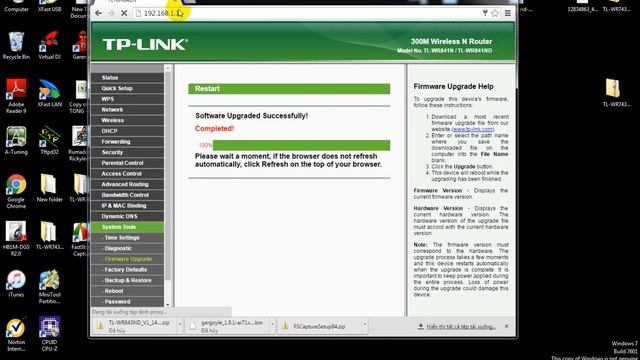Open Tftpd32 desktop icon
The width and height of the screenshot is (640, 360).
point(49,141)
